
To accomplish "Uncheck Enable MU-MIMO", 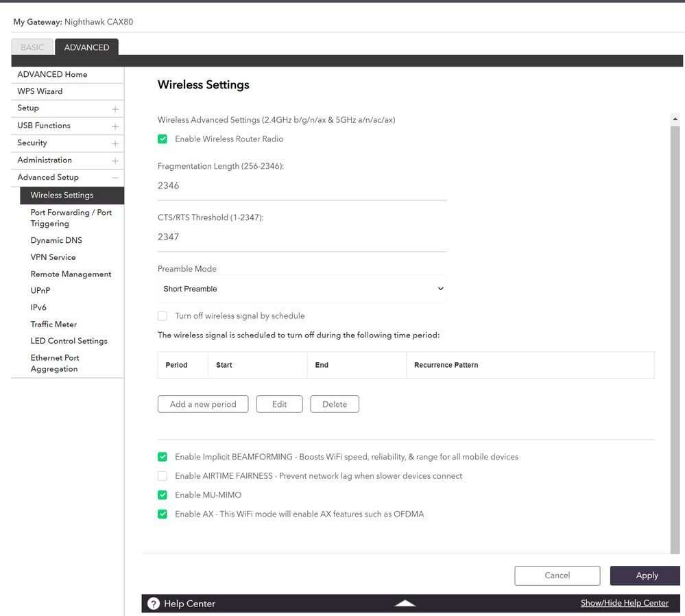I will point(163,495).
